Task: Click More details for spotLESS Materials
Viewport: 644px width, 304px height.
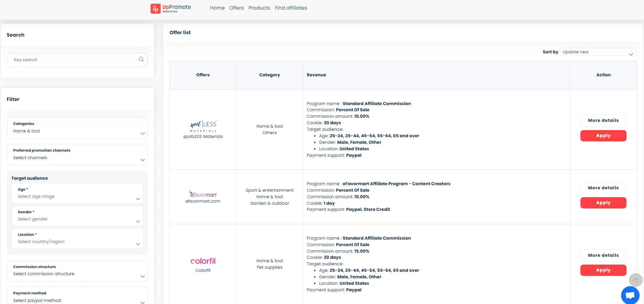Action: [x=603, y=121]
